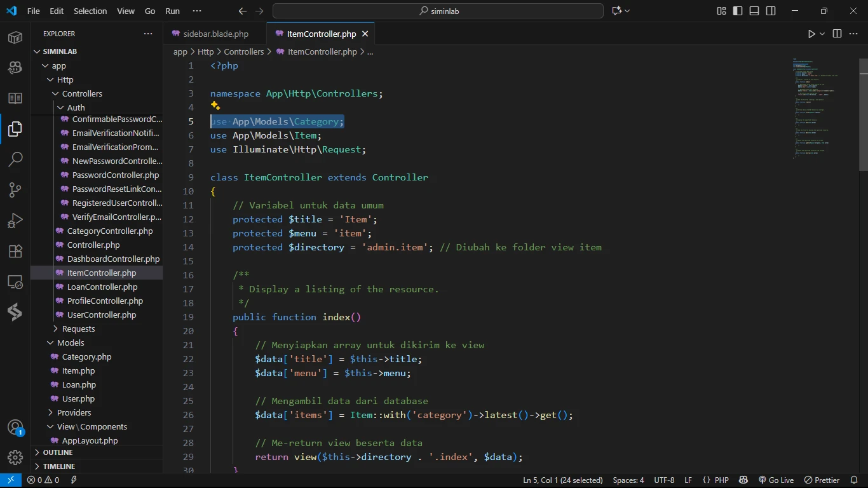Image resolution: width=868 pixels, height=488 pixels.
Task: Open LoanController.php in the file tree
Action: pyautogui.click(x=102, y=287)
